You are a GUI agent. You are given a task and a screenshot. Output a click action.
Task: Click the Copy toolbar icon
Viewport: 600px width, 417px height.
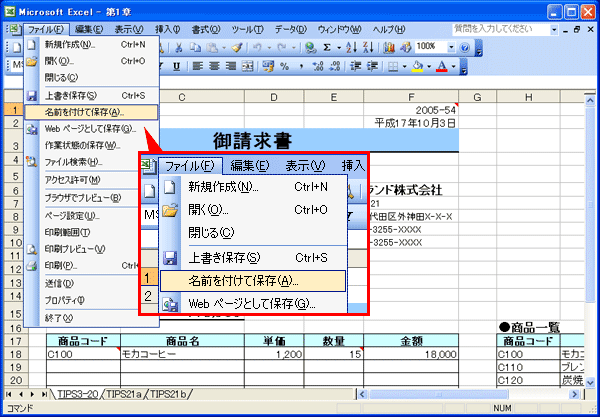pyautogui.click(x=195, y=47)
